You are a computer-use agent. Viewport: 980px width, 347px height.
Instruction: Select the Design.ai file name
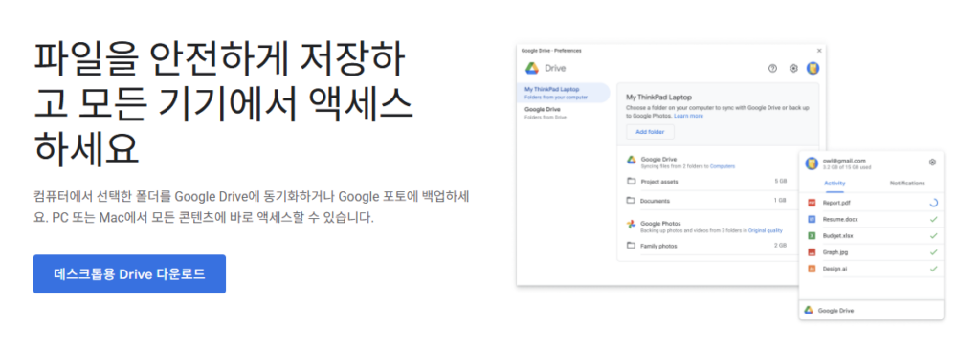[x=835, y=269]
